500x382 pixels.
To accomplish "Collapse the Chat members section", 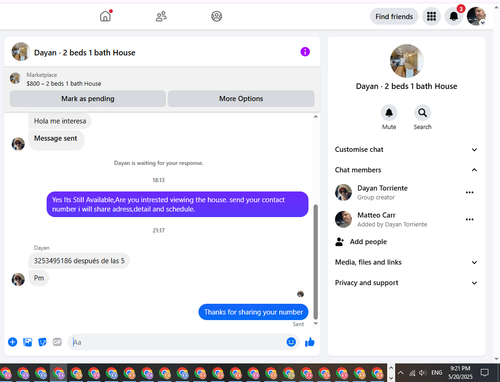I will tap(406, 170).
